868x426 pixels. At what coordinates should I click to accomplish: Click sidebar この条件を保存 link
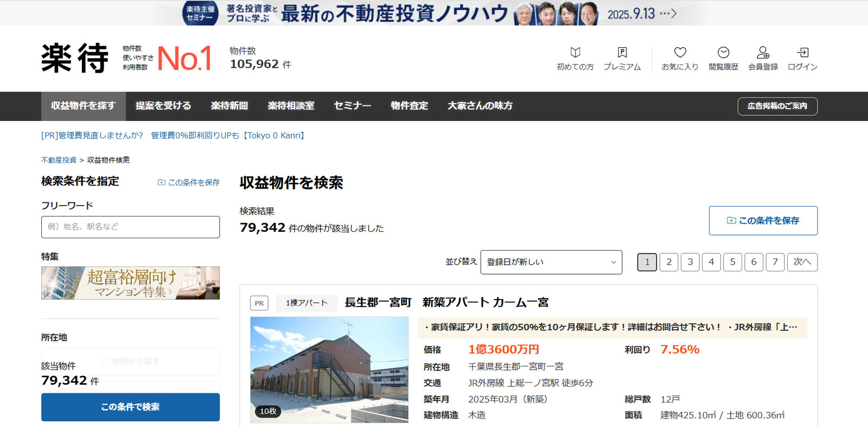click(189, 182)
